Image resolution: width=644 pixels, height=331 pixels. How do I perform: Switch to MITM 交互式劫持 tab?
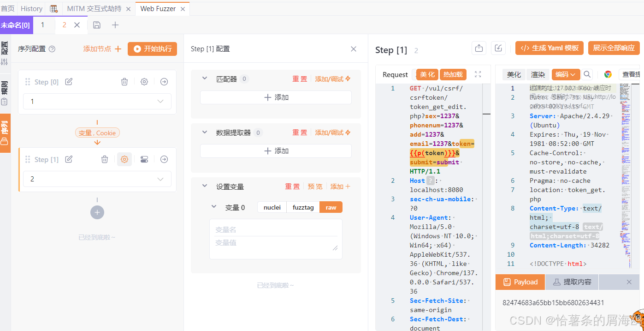[94, 8]
